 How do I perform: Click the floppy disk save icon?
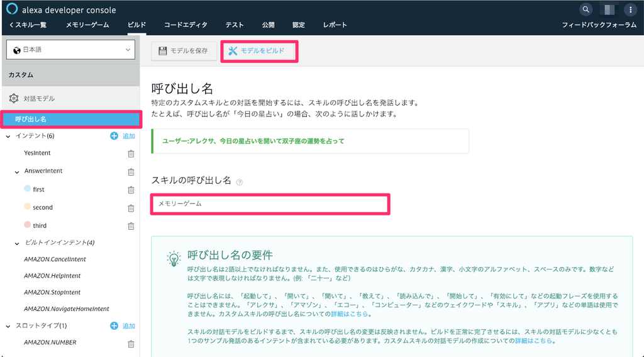(163, 51)
